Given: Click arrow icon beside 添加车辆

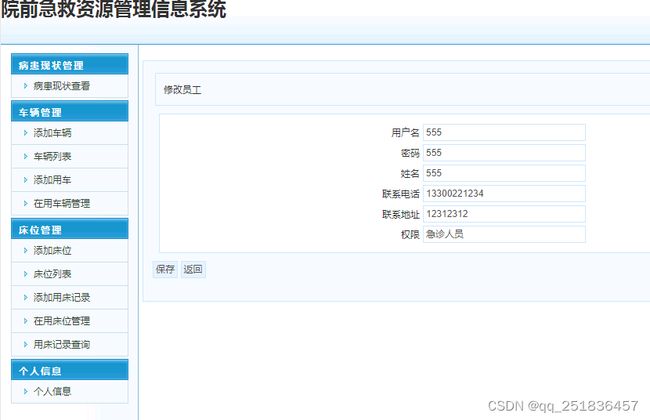Looking at the screenshot, I should pos(25,133).
